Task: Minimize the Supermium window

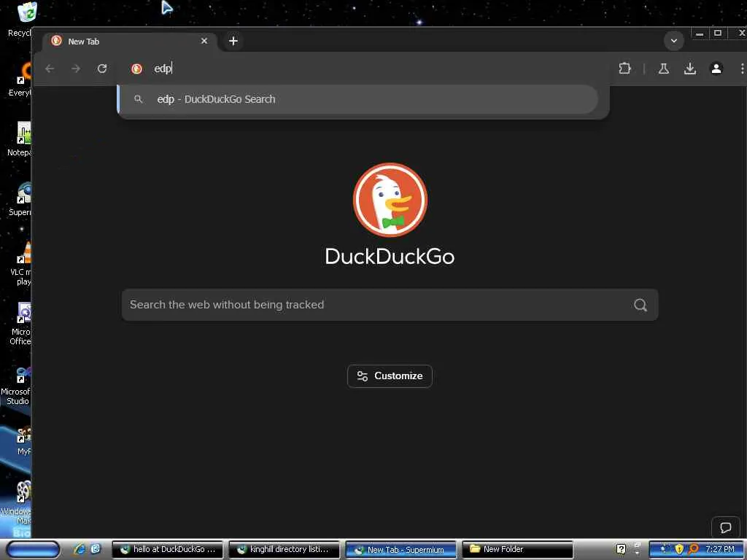Action: (x=700, y=34)
